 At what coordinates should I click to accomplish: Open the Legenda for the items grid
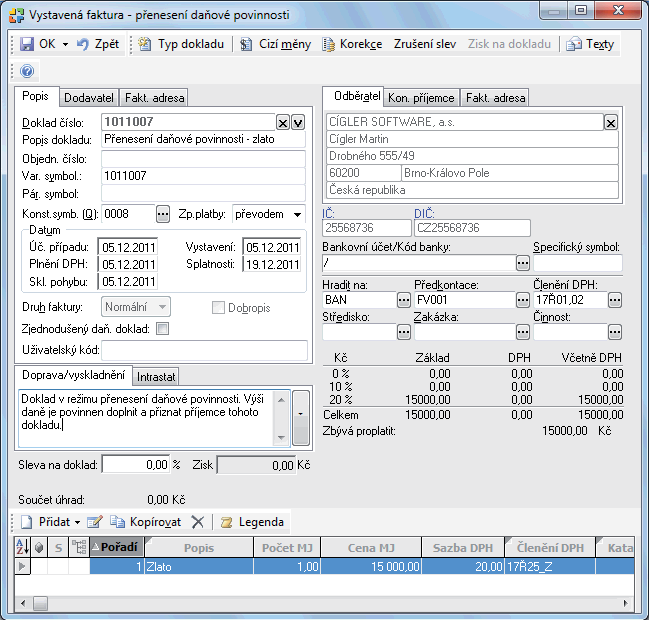pos(256,522)
